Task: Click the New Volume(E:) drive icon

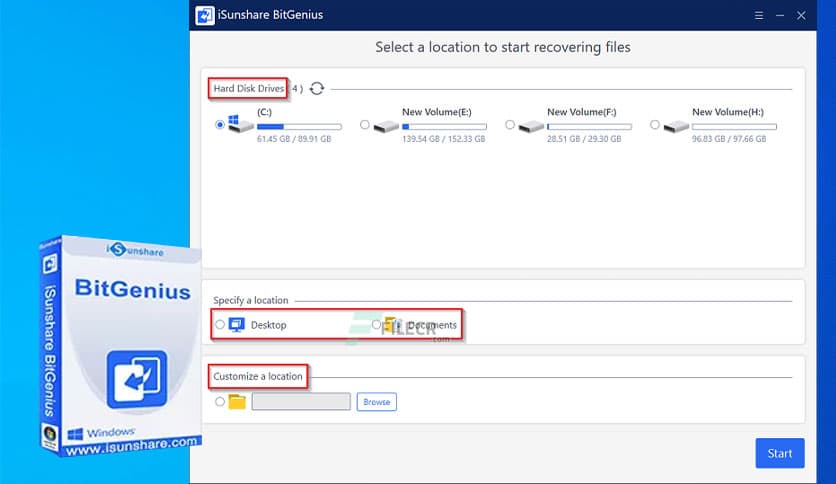Action: click(386, 127)
